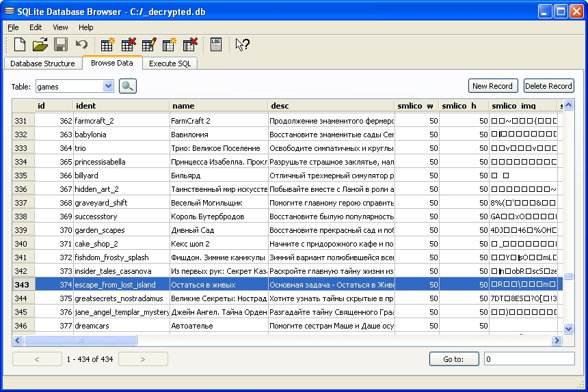Click the smlico_h column header
The height and width of the screenshot is (392, 588).
[464, 106]
